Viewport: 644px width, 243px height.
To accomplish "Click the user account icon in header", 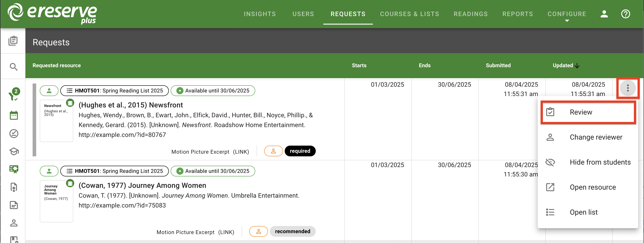I will click(604, 14).
